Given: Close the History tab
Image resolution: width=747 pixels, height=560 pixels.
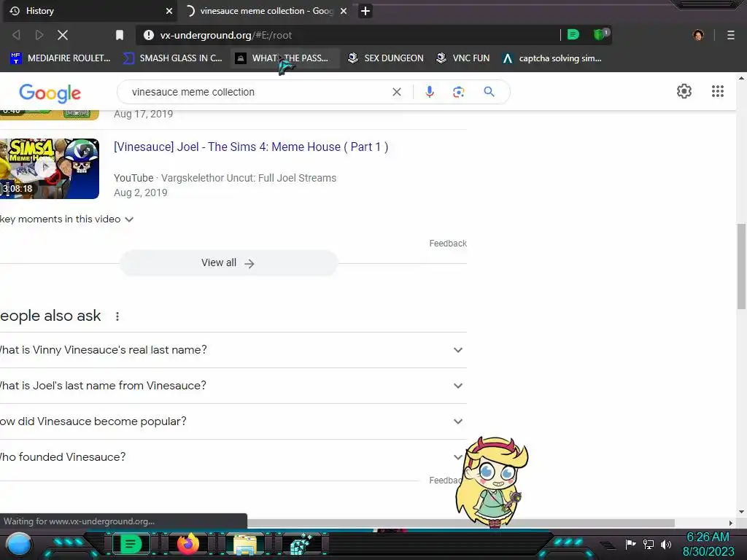Looking at the screenshot, I should tap(169, 11).
